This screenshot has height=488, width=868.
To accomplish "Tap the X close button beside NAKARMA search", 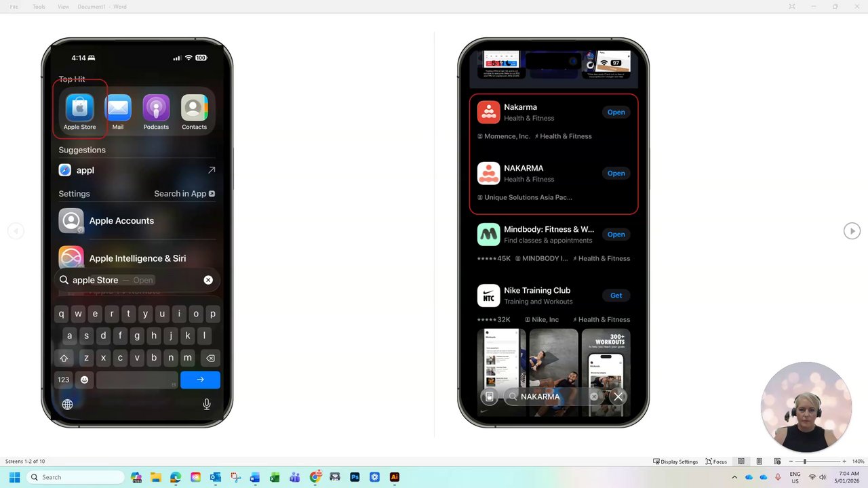I will click(618, 396).
